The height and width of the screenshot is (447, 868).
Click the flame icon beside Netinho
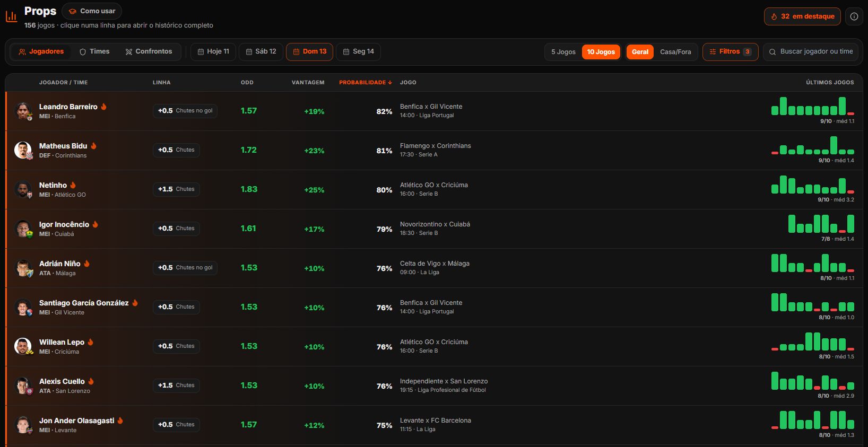tap(73, 185)
